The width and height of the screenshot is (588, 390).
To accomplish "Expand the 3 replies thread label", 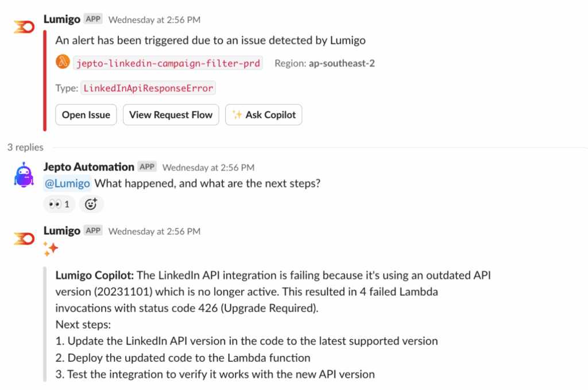I will (25, 148).
